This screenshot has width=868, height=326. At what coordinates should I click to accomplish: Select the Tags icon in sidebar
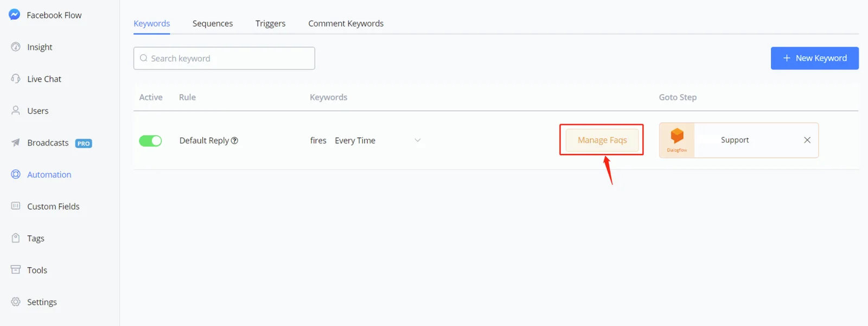tap(16, 238)
